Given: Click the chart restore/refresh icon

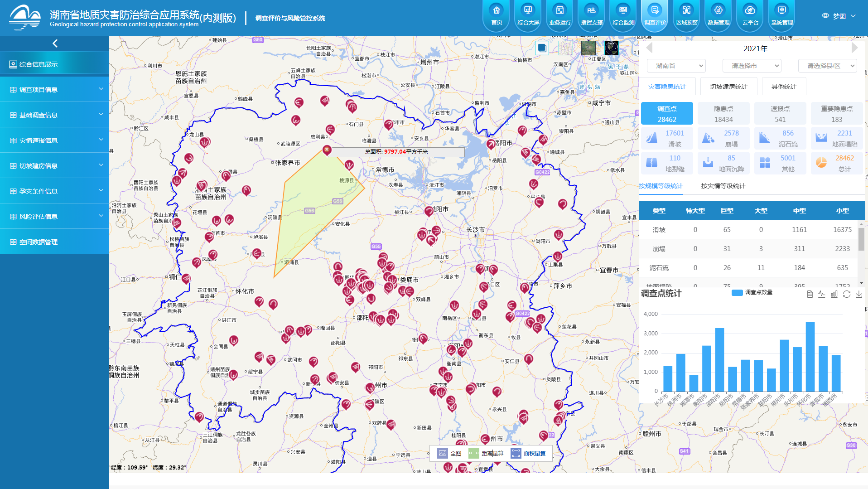Looking at the screenshot, I should pyautogui.click(x=846, y=294).
